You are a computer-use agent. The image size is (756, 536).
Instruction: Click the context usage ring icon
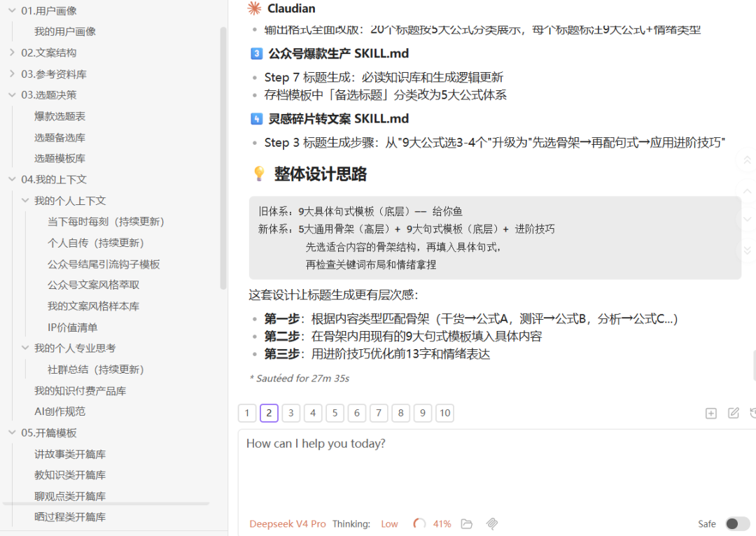click(x=419, y=524)
